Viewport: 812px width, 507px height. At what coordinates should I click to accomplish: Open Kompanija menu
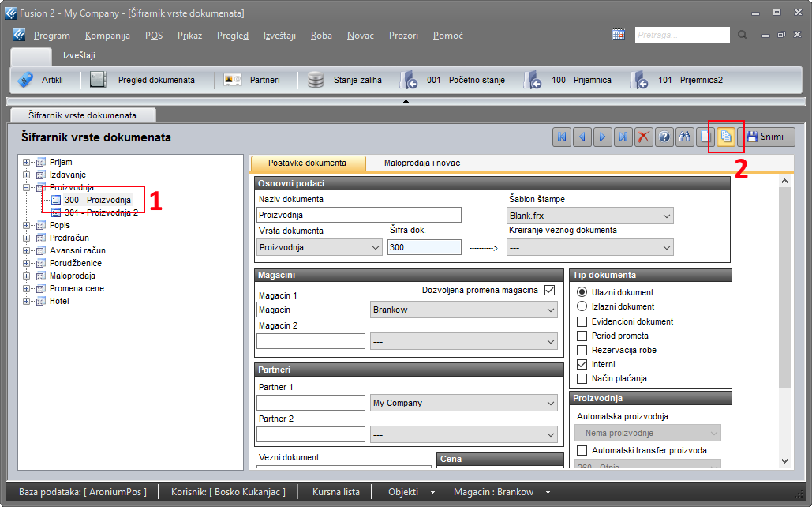coord(107,36)
